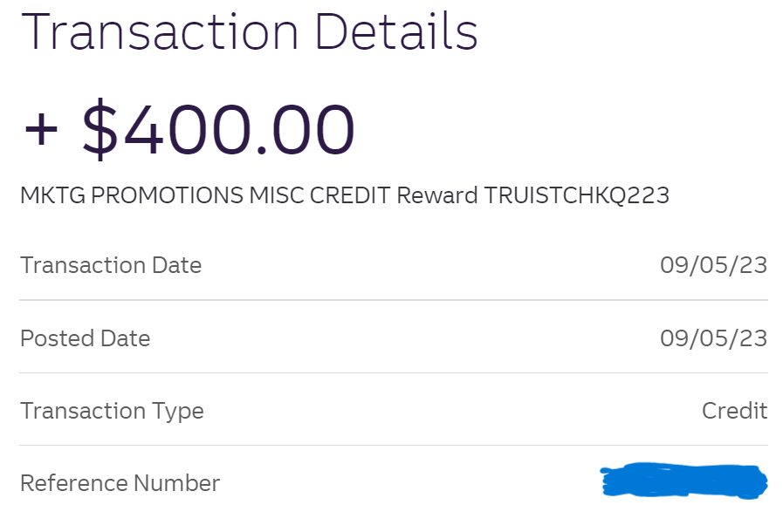Click the Transaction Date row label
Image resolution: width=783 pixels, height=532 pixels.
pyautogui.click(x=111, y=265)
